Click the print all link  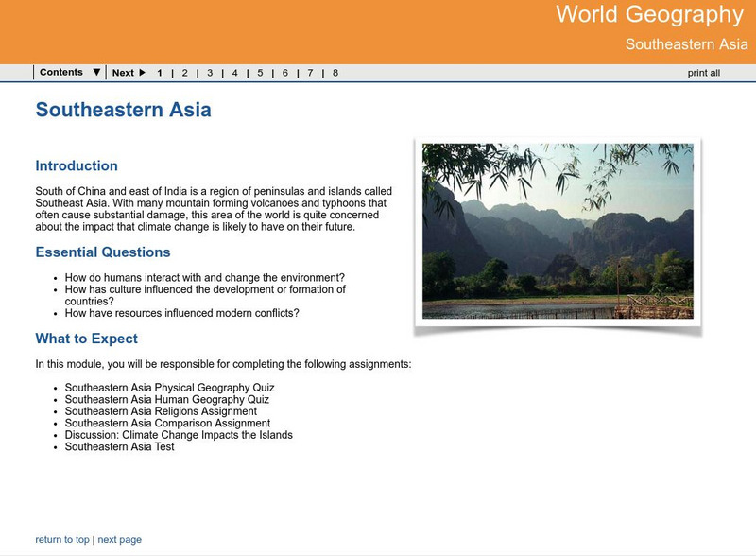[703, 73]
